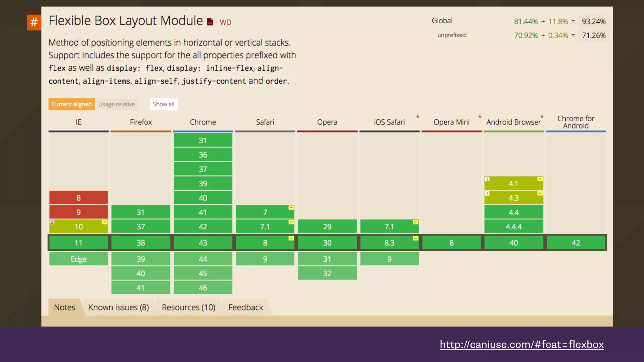This screenshot has width=644, height=362.
Task: Select the Chrome 31 cell
Action: tap(203, 140)
